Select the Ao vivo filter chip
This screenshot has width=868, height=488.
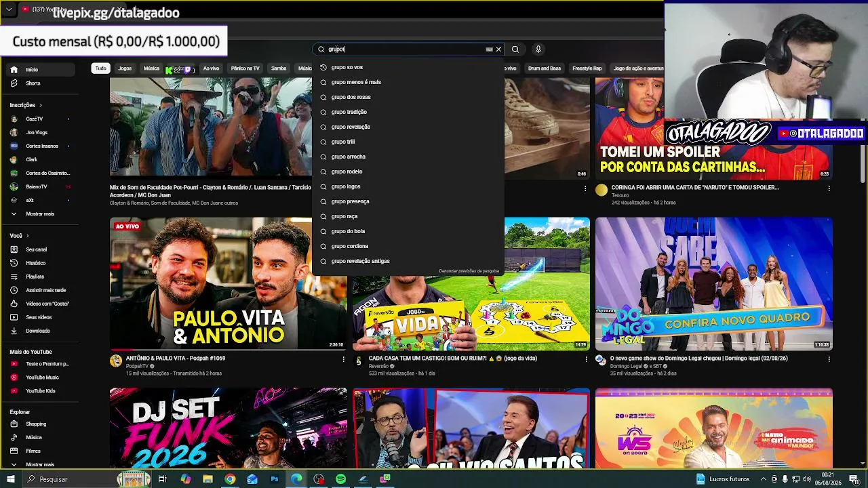click(211, 68)
